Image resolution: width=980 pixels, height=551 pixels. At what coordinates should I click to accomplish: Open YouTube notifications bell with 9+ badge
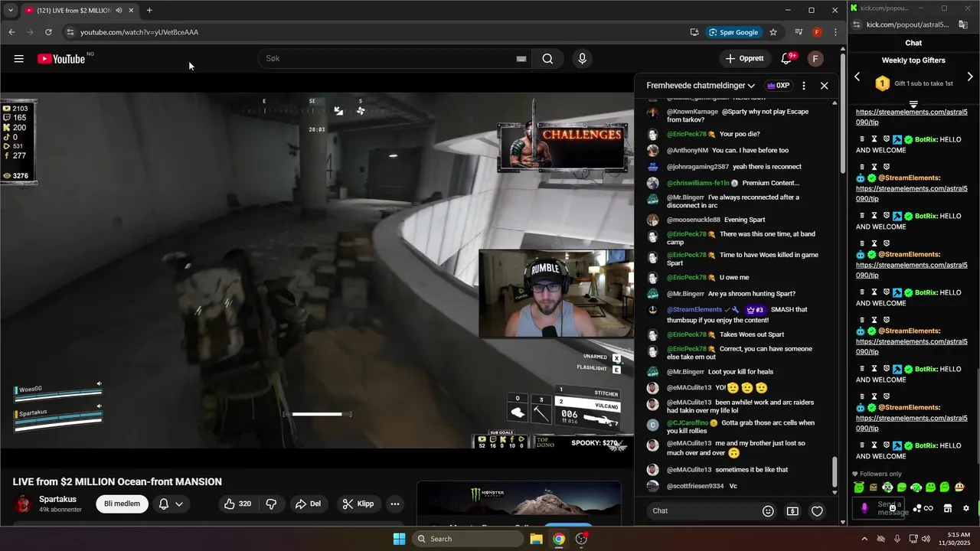click(x=786, y=59)
